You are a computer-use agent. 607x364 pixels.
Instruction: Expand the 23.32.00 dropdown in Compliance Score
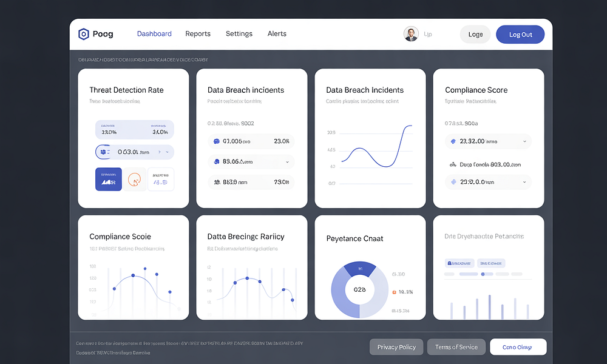524,141
